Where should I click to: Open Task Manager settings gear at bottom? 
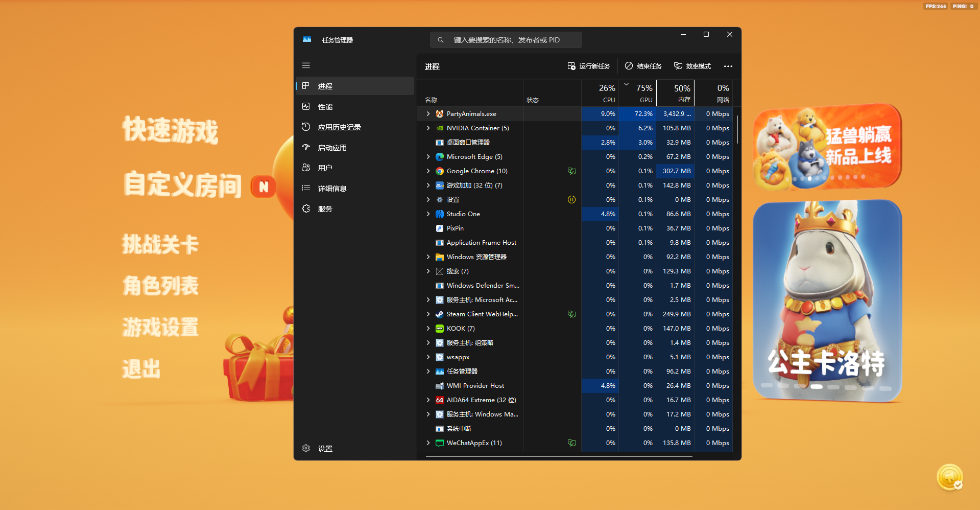306,448
